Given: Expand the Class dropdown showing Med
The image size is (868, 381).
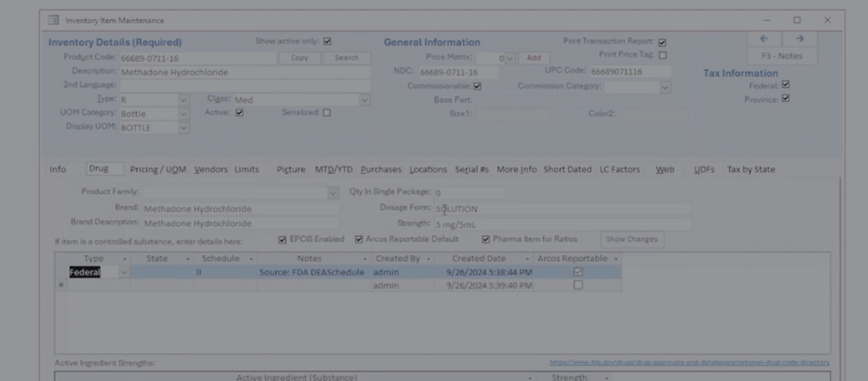Looking at the screenshot, I should pyautogui.click(x=364, y=100).
